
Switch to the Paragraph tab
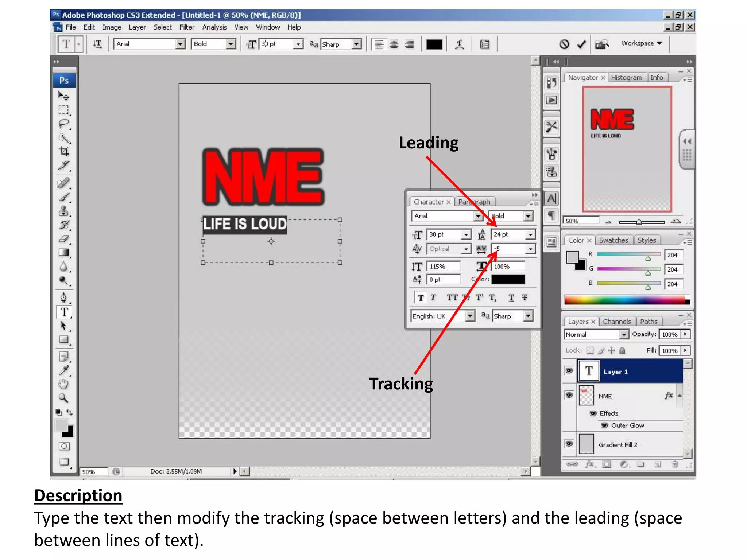click(474, 202)
